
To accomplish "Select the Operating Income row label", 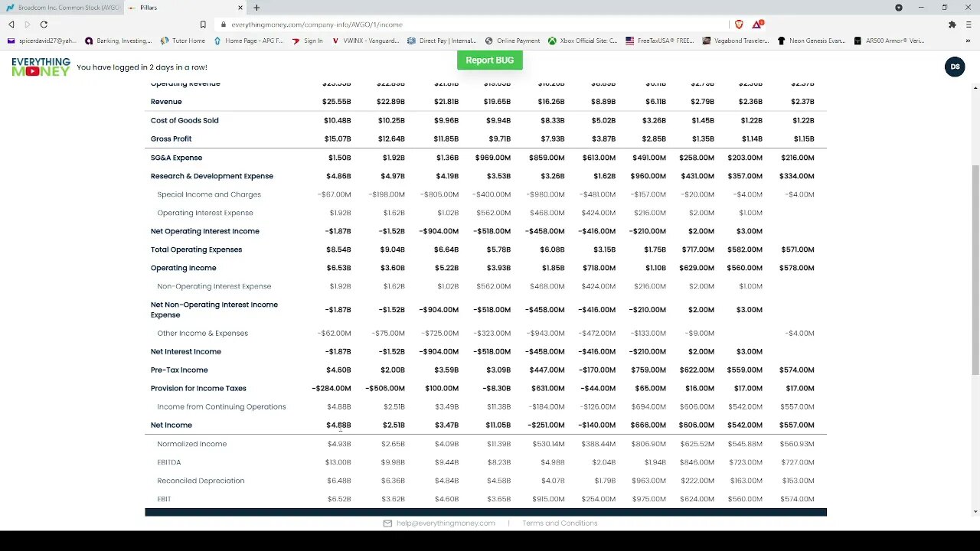I will tap(184, 268).
